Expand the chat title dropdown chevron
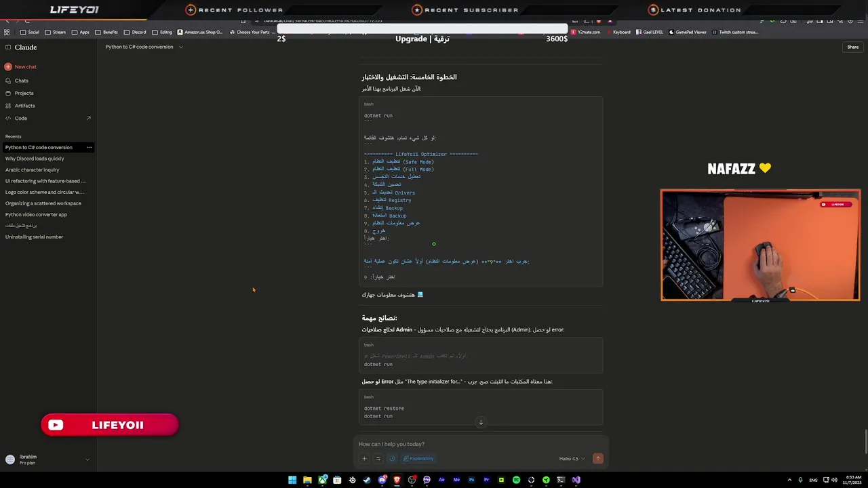Viewport: 868px width, 488px height. pos(181,47)
